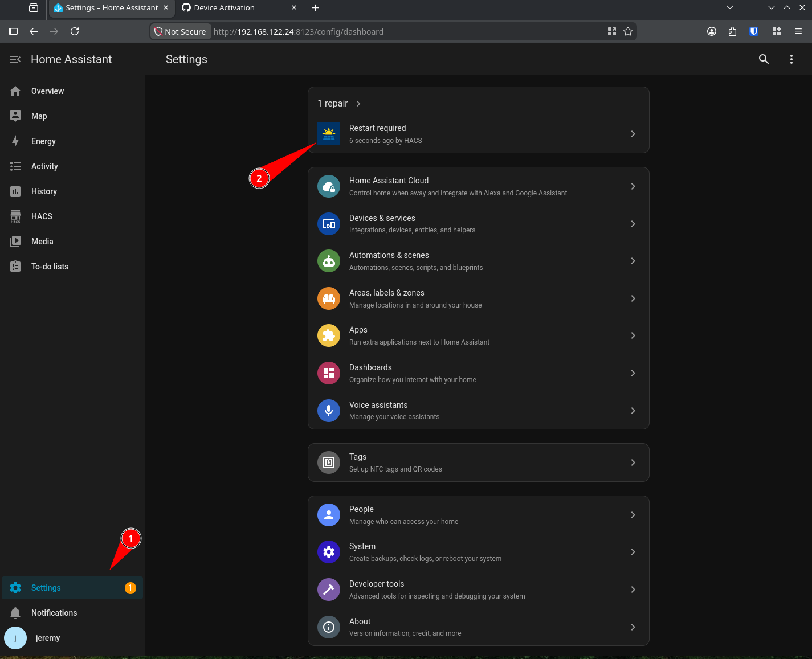Image resolution: width=812 pixels, height=659 pixels.
Task: Open jeremy user profile avatar
Action: pyautogui.click(x=15, y=638)
